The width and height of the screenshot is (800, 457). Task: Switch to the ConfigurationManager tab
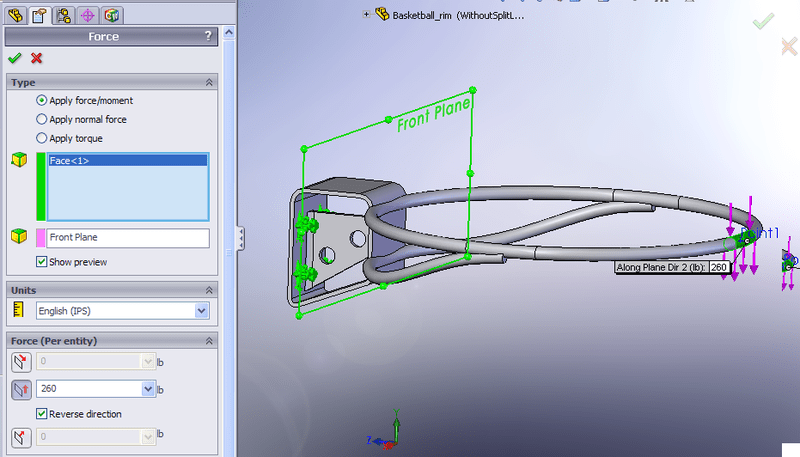click(63, 15)
